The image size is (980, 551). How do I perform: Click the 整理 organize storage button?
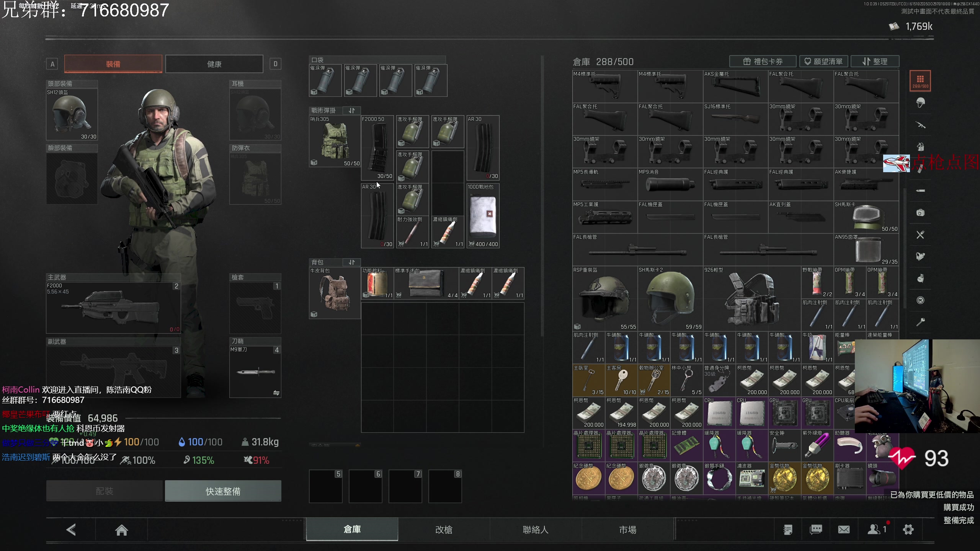coord(875,61)
